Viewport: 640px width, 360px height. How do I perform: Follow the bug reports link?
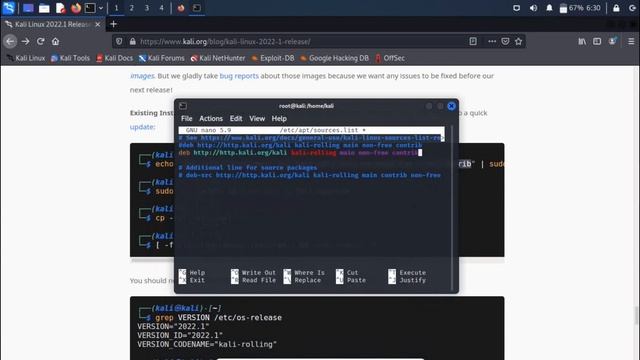[239, 76]
